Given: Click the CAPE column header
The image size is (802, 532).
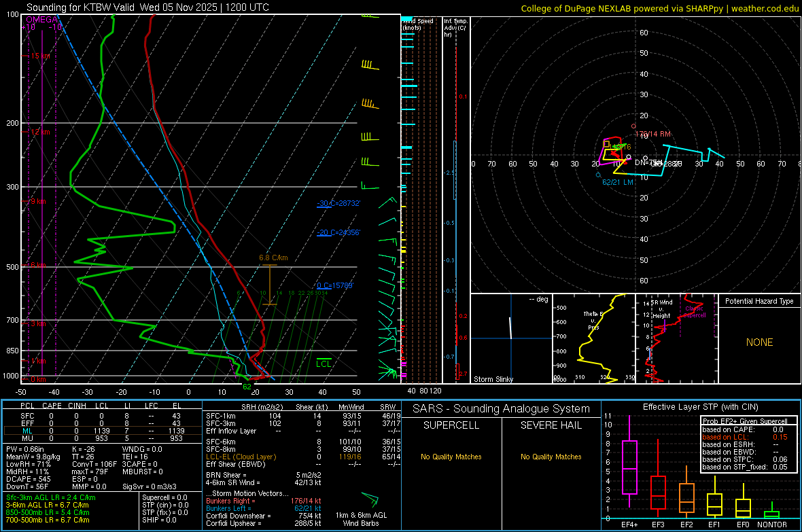Looking at the screenshot, I should pos(52,406).
